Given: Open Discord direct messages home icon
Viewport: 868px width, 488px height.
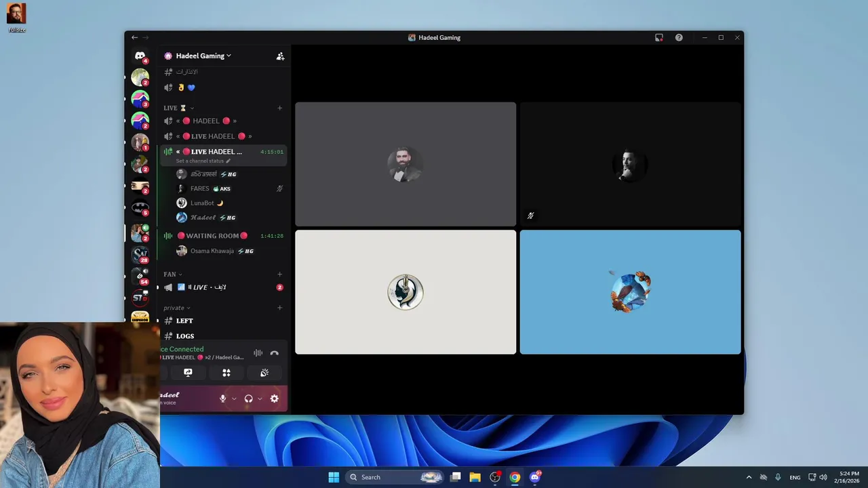Looking at the screenshot, I should click(x=140, y=56).
